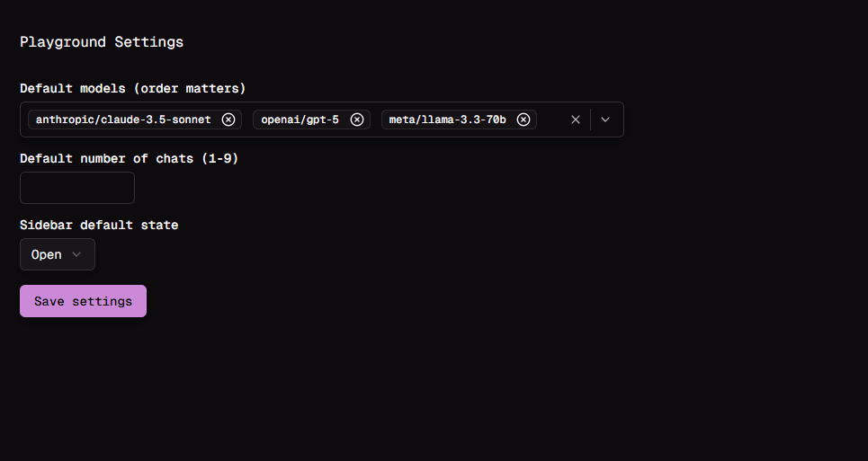Image resolution: width=868 pixels, height=461 pixels.
Task: Clear all selected default models
Action: (x=576, y=120)
